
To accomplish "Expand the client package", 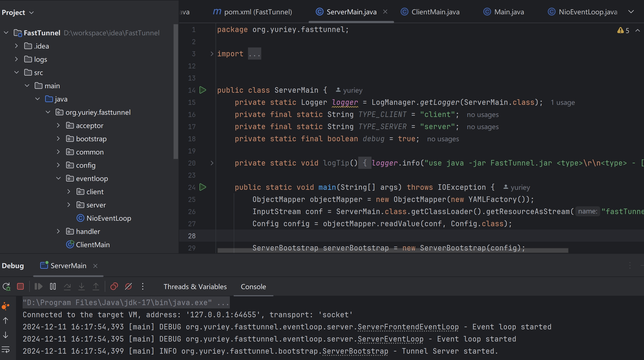I will pyautogui.click(x=69, y=191).
